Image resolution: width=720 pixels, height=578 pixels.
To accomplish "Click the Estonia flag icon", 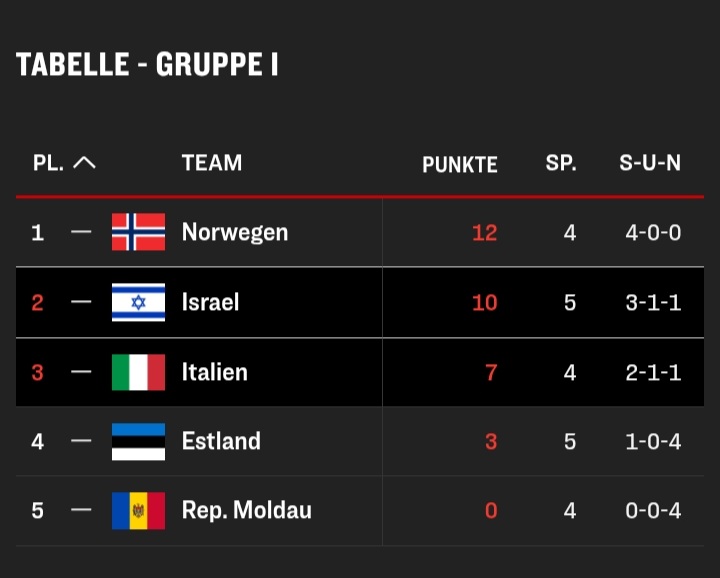I will click(138, 442).
